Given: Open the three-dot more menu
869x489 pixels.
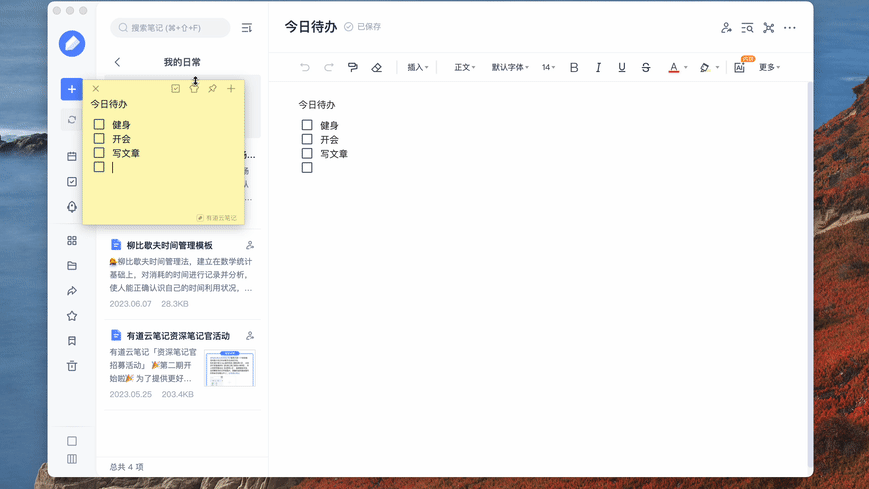Looking at the screenshot, I should [790, 28].
